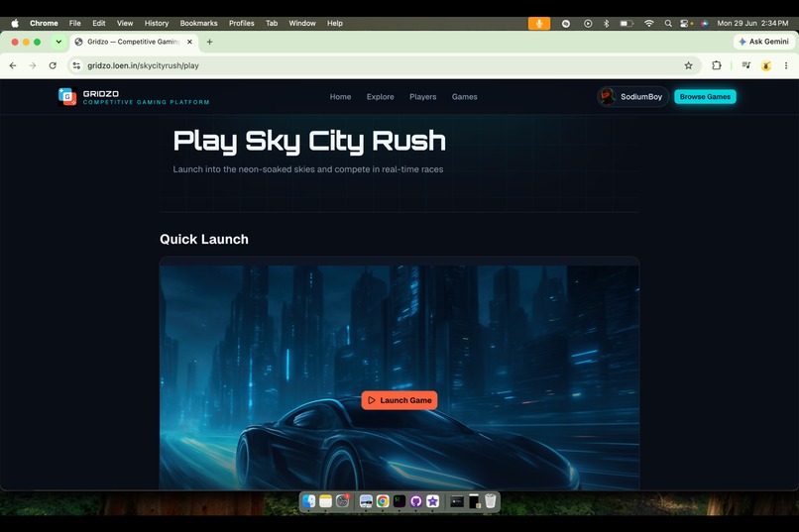Reload the page

pos(53,65)
